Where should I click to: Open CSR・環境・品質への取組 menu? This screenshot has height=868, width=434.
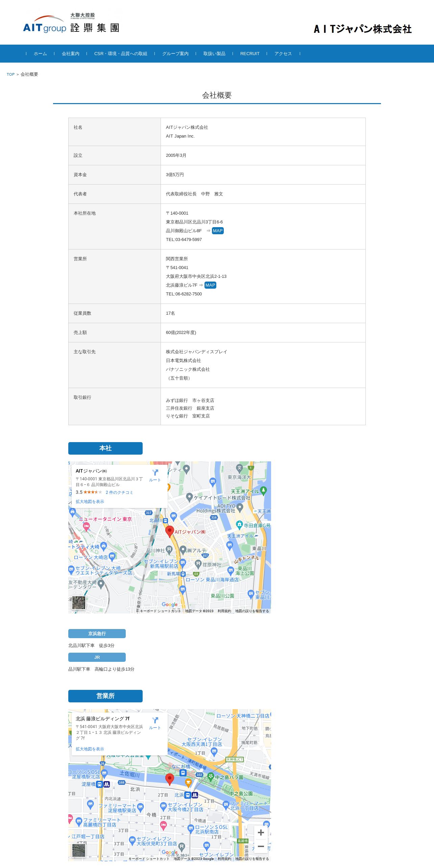[121, 54]
